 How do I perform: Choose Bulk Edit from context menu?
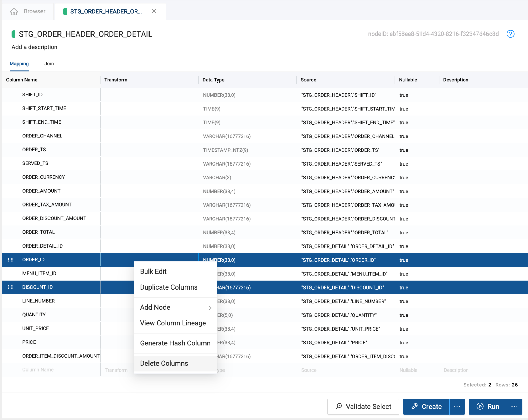[175, 271]
